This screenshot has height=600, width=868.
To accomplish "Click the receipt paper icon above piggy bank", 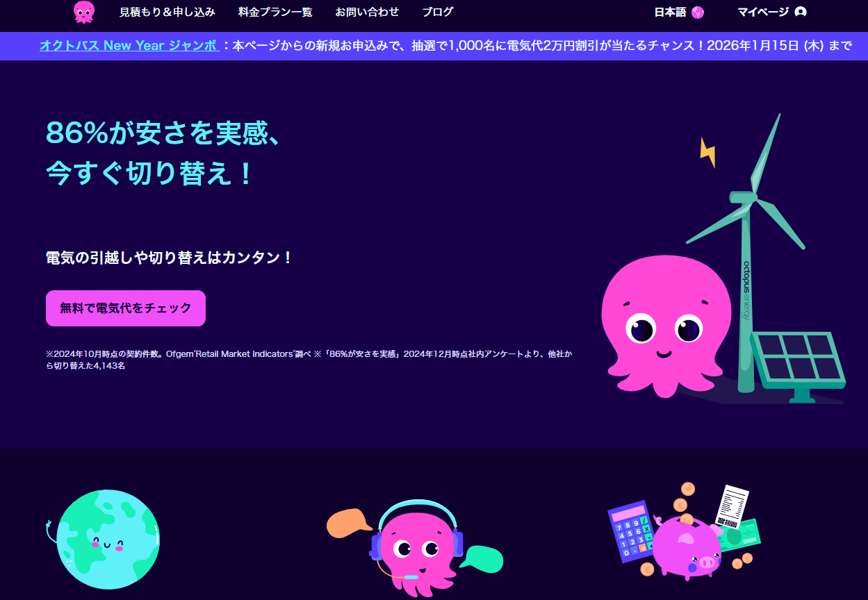I will [733, 508].
